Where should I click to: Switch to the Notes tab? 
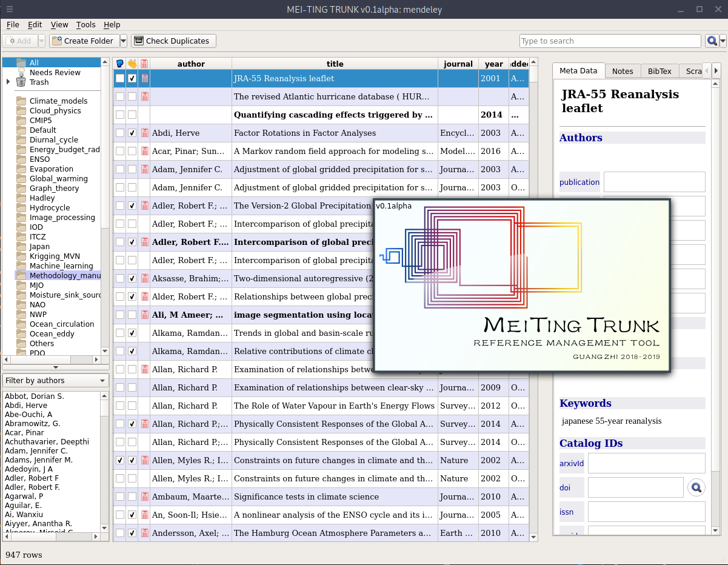623,71
